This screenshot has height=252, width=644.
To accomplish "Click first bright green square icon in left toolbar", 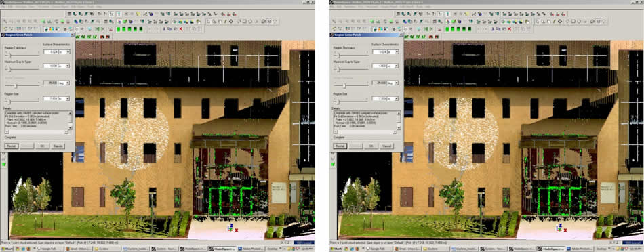I will click(x=118, y=29).
